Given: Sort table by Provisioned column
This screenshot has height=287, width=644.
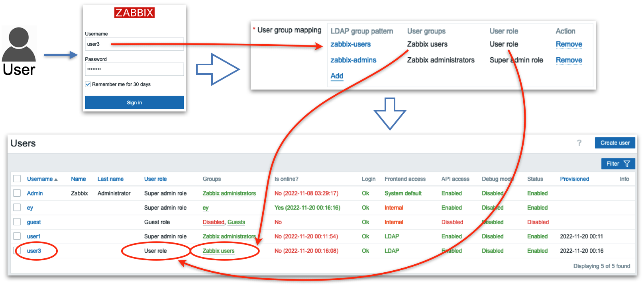Looking at the screenshot, I should tap(574, 179).
